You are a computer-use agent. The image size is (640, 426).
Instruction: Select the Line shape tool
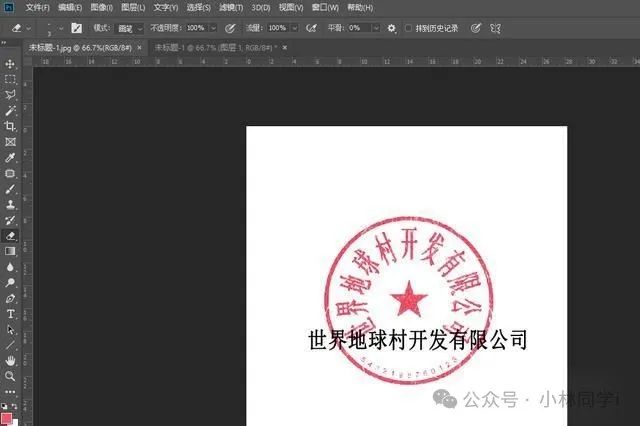point(10,345)
